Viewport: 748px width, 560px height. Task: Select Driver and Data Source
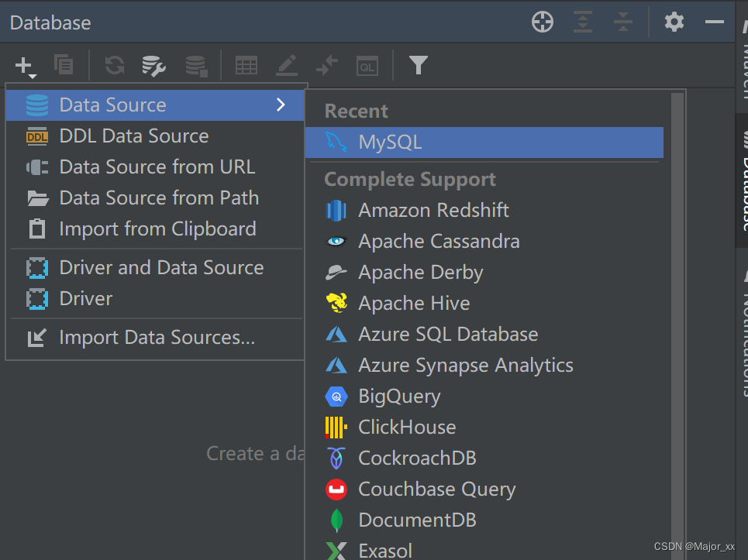[155, 267]
